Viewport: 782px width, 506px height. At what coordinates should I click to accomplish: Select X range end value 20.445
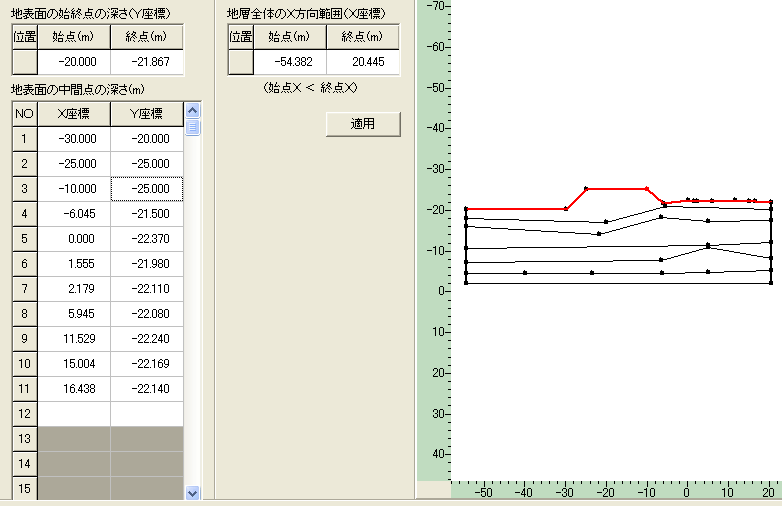coord(363,62)
